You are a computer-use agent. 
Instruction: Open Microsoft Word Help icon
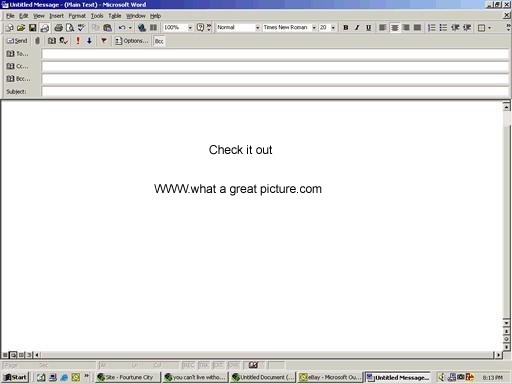200,28
